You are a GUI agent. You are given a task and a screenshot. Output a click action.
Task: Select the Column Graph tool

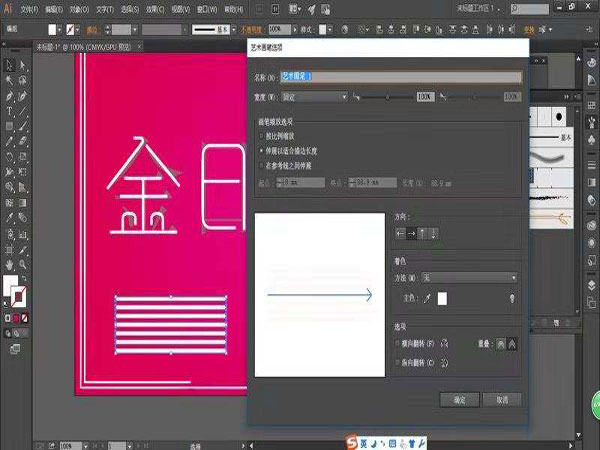point(23,234)
